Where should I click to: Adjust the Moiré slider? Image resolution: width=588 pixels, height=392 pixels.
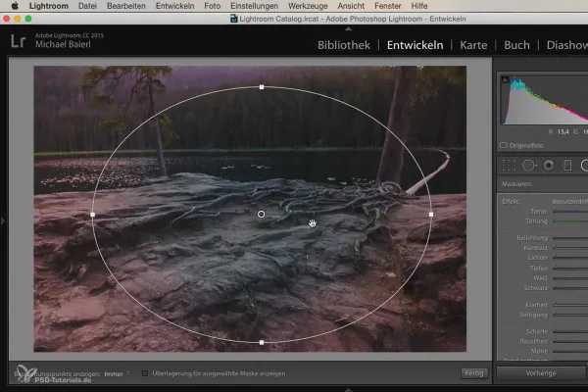pos(570,351)
